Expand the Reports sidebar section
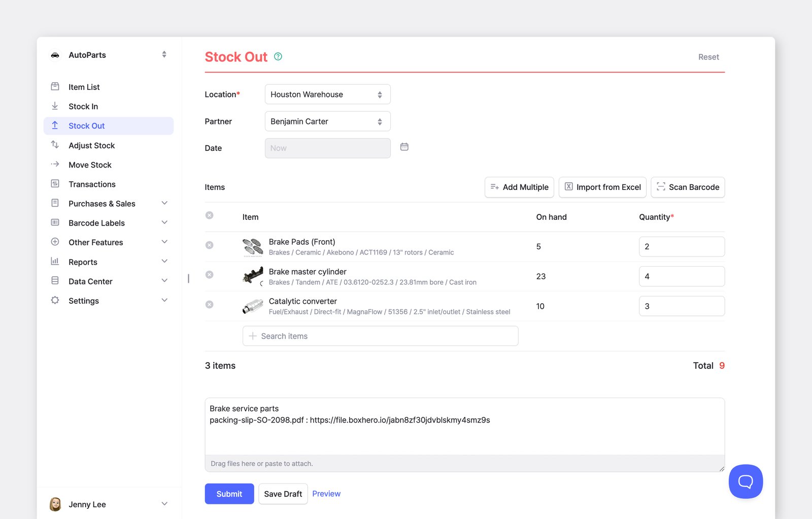The width and height of the screenshot is (812, 519). pyautogui.click(x=109, y=262)
